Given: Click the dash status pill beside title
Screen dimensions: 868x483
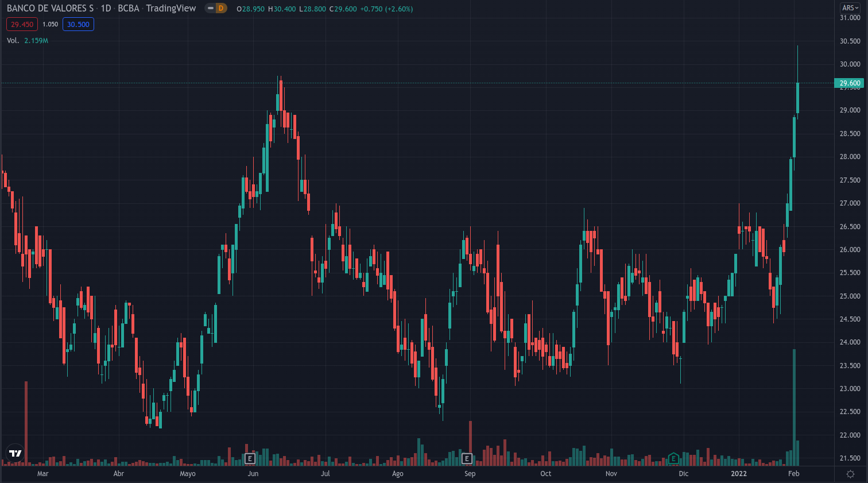Looking at the screenshot, I should 210,9.
